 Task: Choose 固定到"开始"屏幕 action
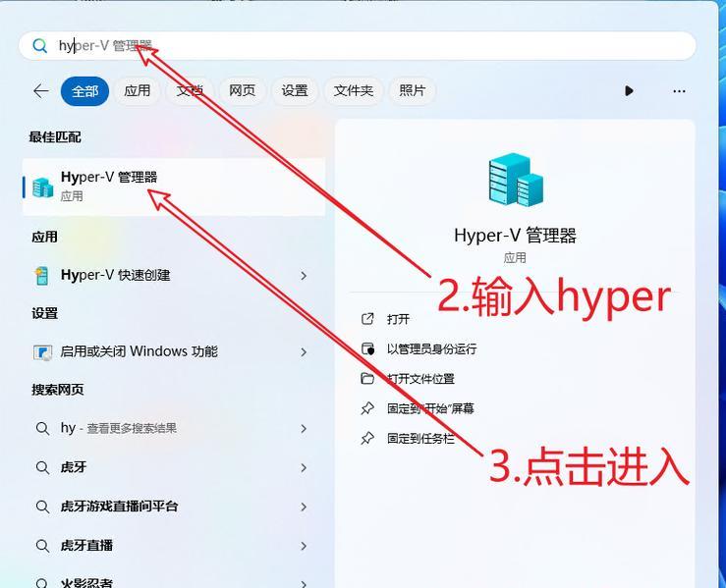(x=430, y=408)
